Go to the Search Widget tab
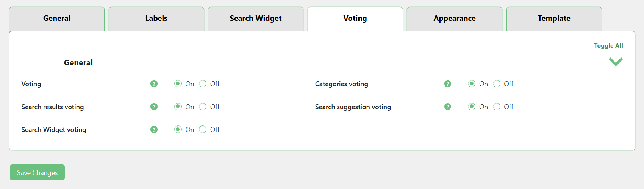The width and height of the screenshot is (644, 189). coord(256,19)
